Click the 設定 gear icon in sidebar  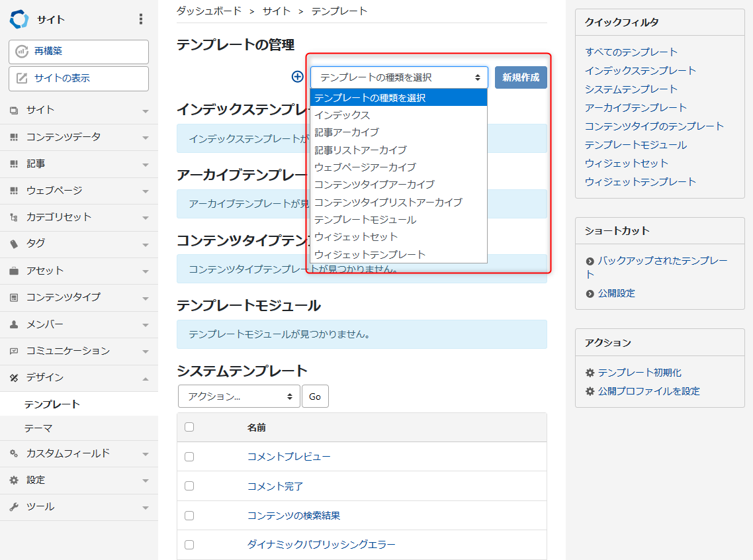[14, 481]
